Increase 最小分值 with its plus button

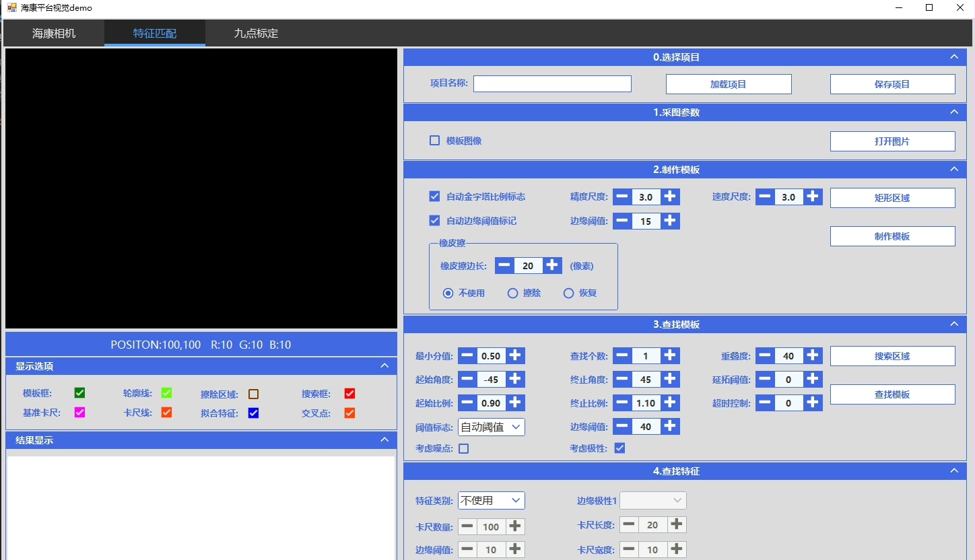point(515,355)
